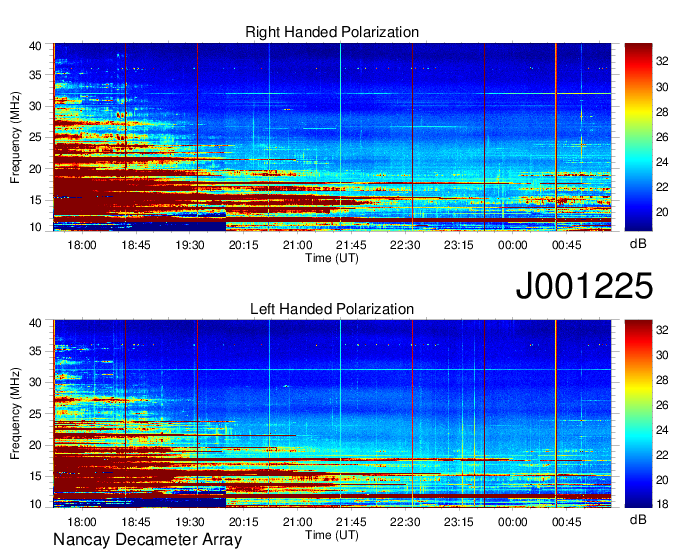This screenshot has height=552, width=680.
Task: Click "18:00" time tick under Right Handed plot
Action: [82, 245]
